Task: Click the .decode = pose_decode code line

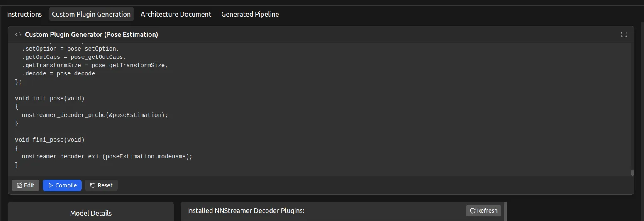Action: [x=59, y=73]
